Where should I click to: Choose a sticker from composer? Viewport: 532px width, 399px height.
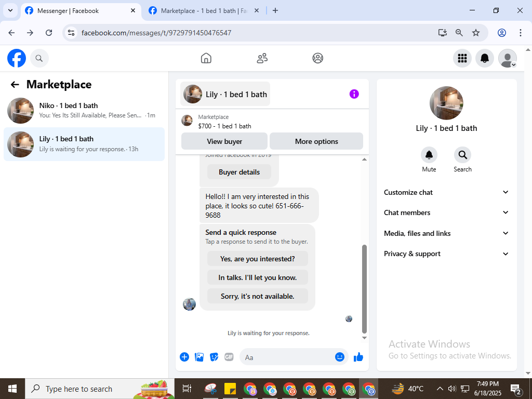(x=214, y=357)
